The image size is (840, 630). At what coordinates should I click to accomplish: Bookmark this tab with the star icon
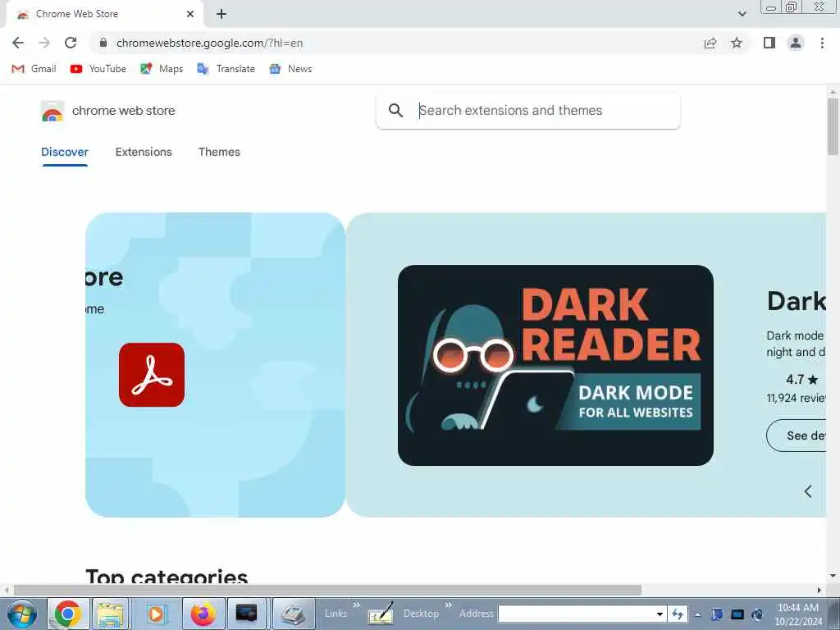pos(737,43)
